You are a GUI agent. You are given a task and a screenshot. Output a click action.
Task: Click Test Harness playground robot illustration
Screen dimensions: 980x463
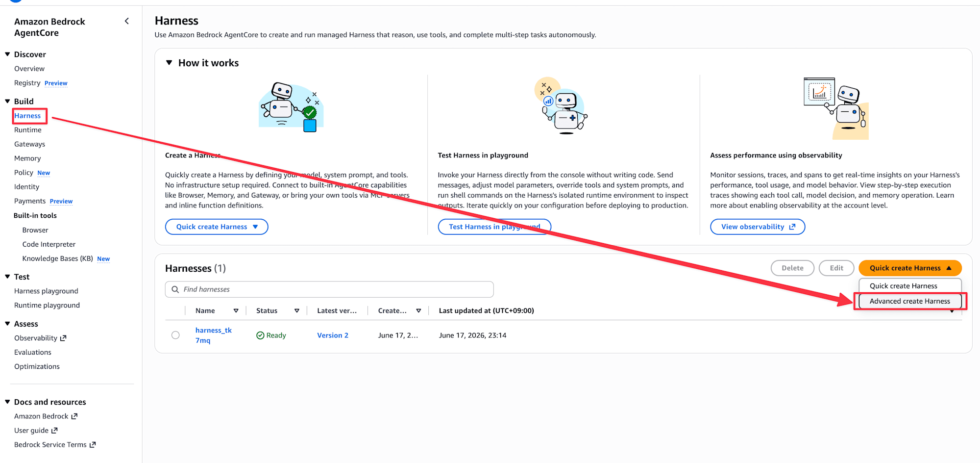coord(562,105)
